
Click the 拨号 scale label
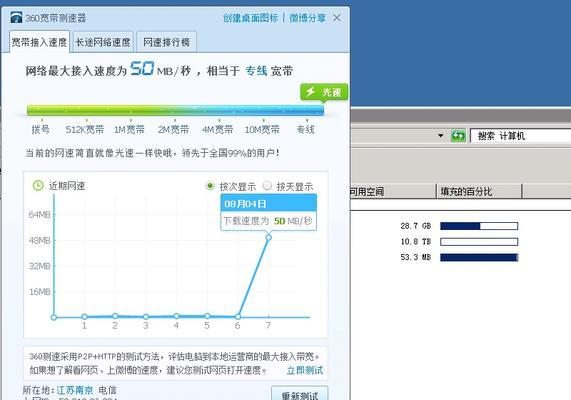tap(40, 129)
